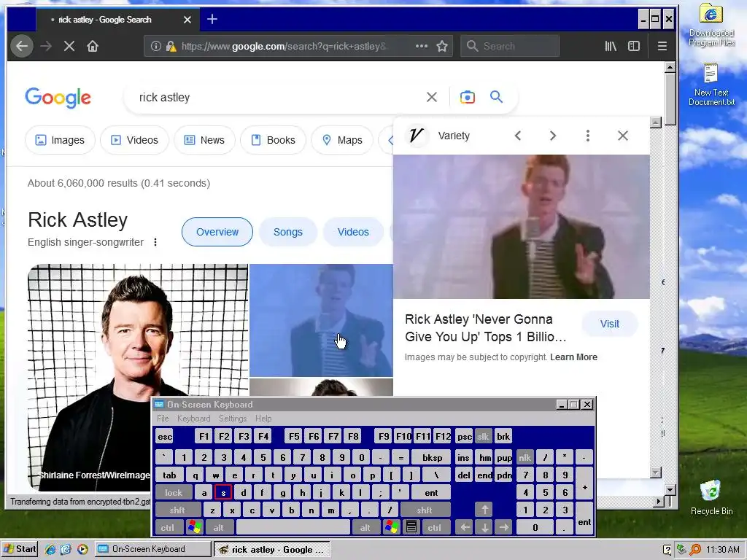Open the Firefox home page icon
This screenshot has width=747, height=560.
pyautogui.click(x=93, y=46)
